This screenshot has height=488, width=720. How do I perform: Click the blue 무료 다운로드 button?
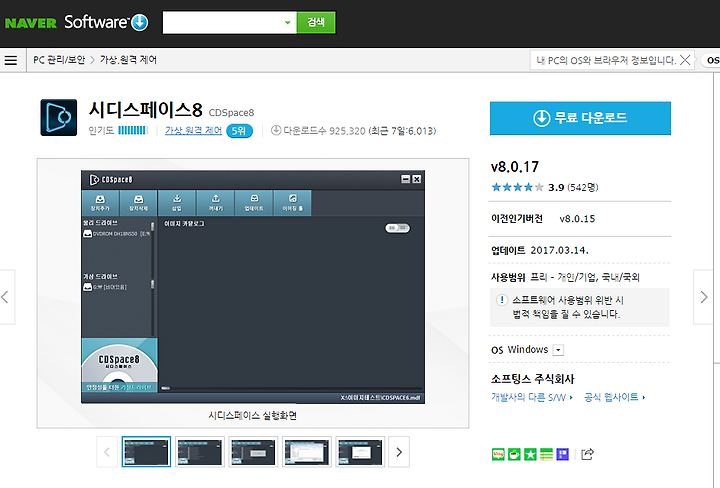click(580, 118)
